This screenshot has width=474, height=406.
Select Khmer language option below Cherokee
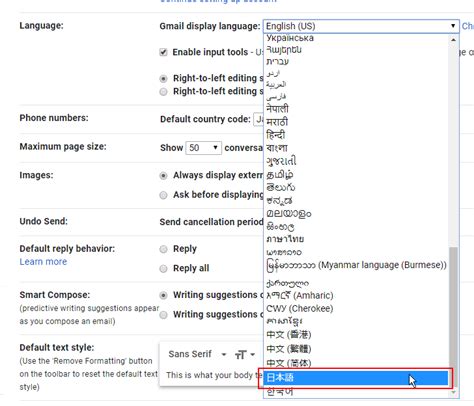356,321
